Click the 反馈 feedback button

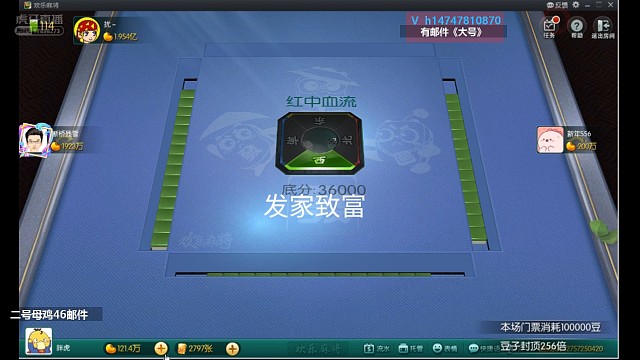click(557, 5)
